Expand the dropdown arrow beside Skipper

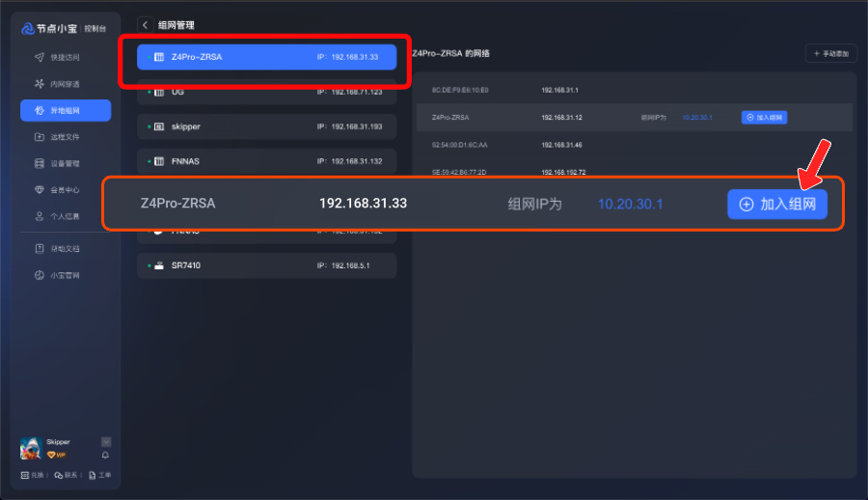coord(105,441)
